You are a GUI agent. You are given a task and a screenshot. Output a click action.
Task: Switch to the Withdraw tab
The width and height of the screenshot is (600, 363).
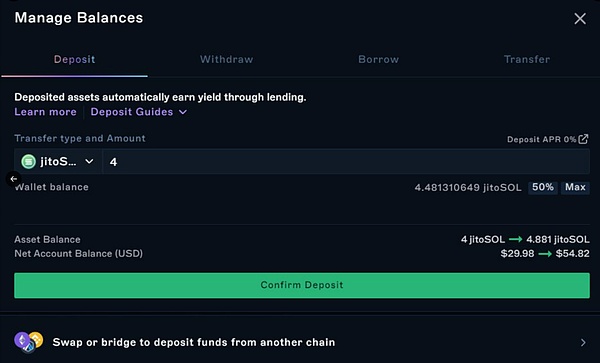[x=226, y=59]
